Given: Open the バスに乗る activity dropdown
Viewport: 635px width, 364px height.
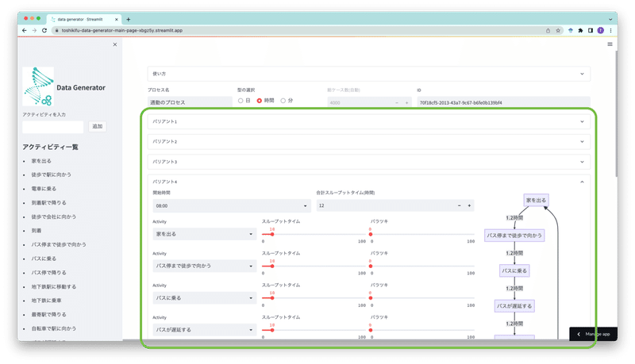Looking at the screenshot, I should [205, 297].
